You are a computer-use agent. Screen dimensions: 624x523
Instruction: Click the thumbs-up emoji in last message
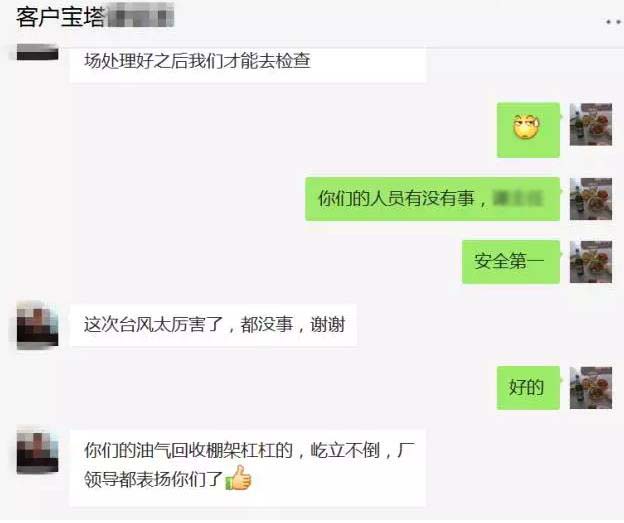click(239, 478)
